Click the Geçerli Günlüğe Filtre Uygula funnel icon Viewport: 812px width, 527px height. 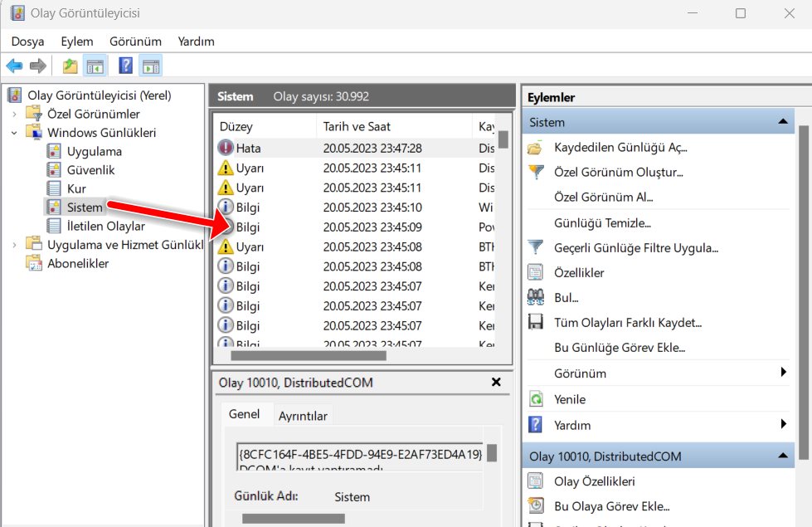[536, 247]
